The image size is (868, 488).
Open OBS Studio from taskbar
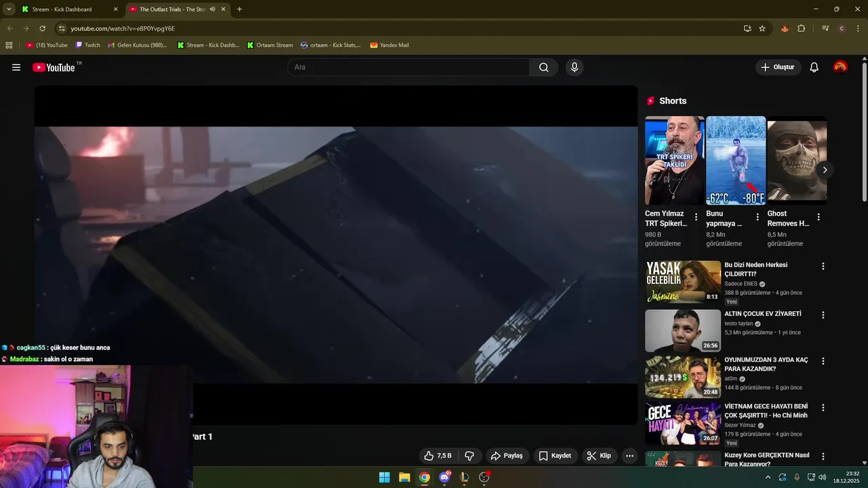coord(484,477)
